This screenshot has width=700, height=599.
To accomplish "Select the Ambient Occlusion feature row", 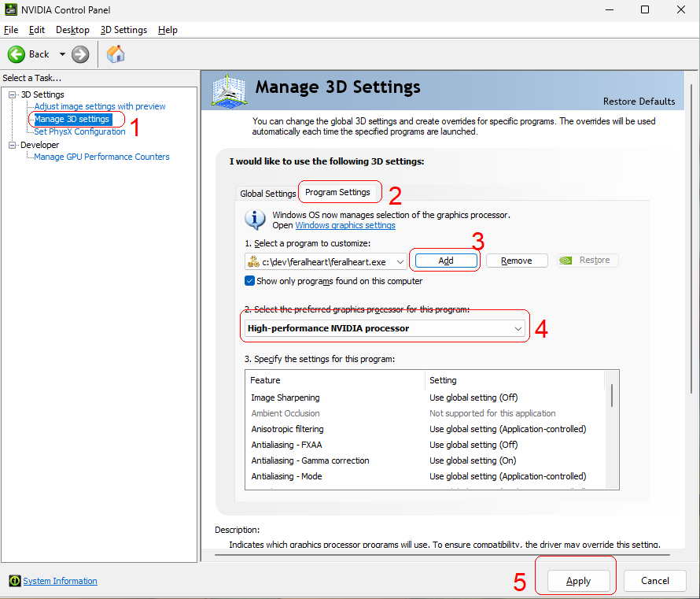I will point(425,413).
